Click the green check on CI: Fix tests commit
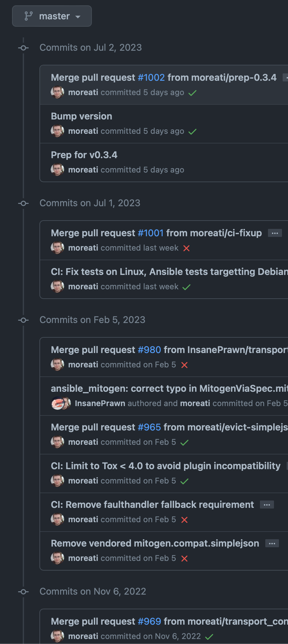 point(186,287)
